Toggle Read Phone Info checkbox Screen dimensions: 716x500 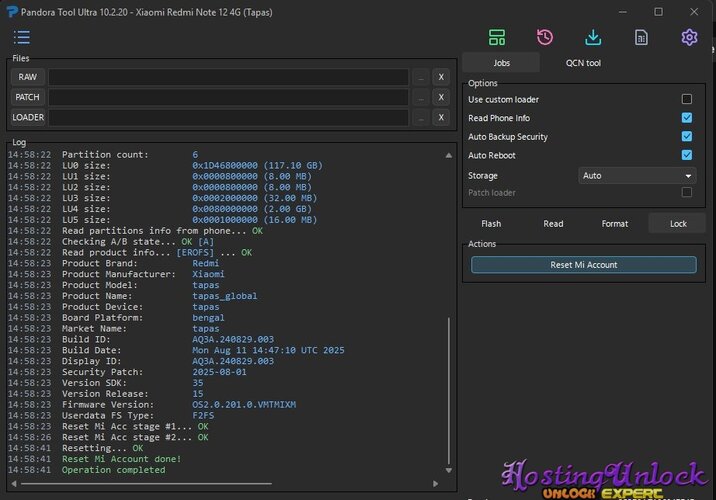pos(686,118)
